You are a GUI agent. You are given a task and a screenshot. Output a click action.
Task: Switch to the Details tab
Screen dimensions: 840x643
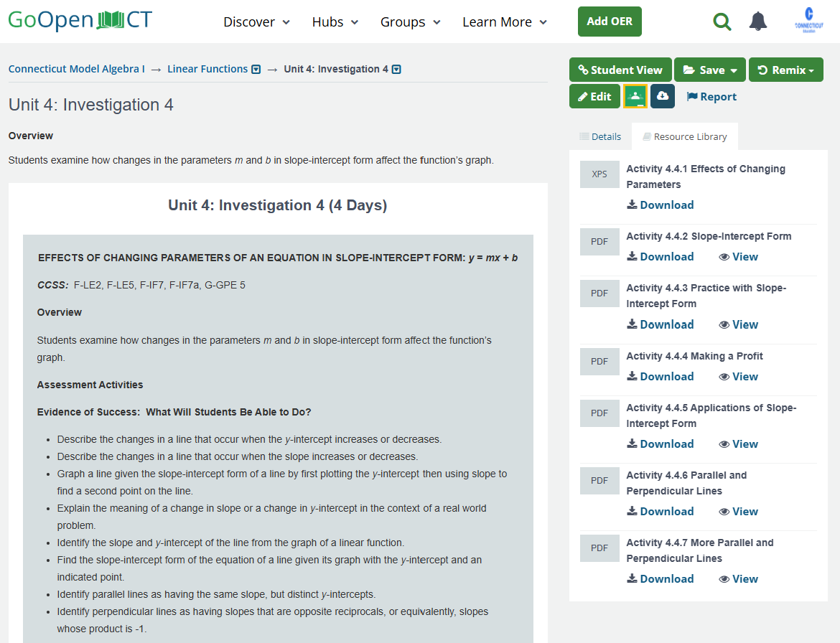[x=600, y=136]
